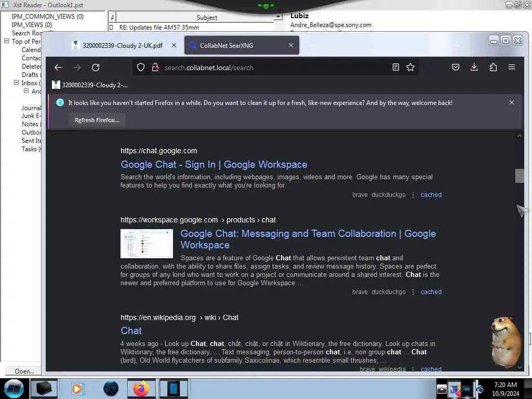Select IPM_COMMON_VIEWS (0) folder in Xst Reader
The height and width of the screenshot is (399, 532).
tap(47, 16)
